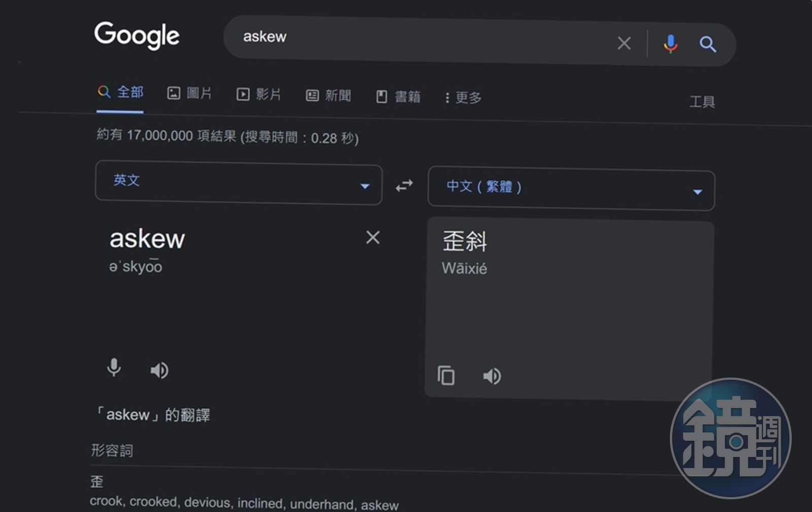Listen to the English pronunciation of askew
This screenshot has width=812, height=512.
pos(159,370)
